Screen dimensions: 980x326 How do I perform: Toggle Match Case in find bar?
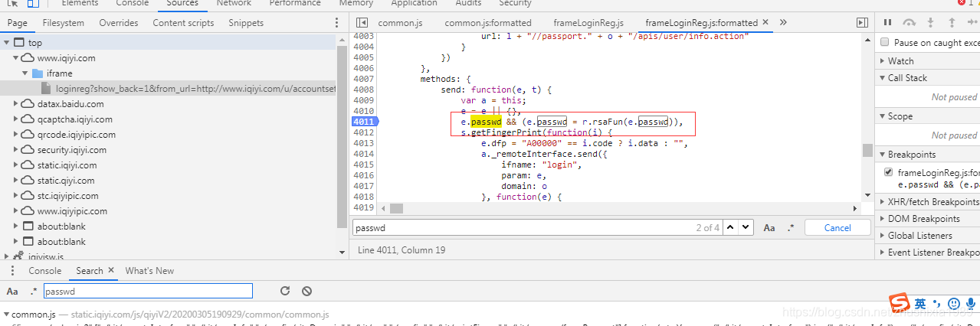coord(769,227)
